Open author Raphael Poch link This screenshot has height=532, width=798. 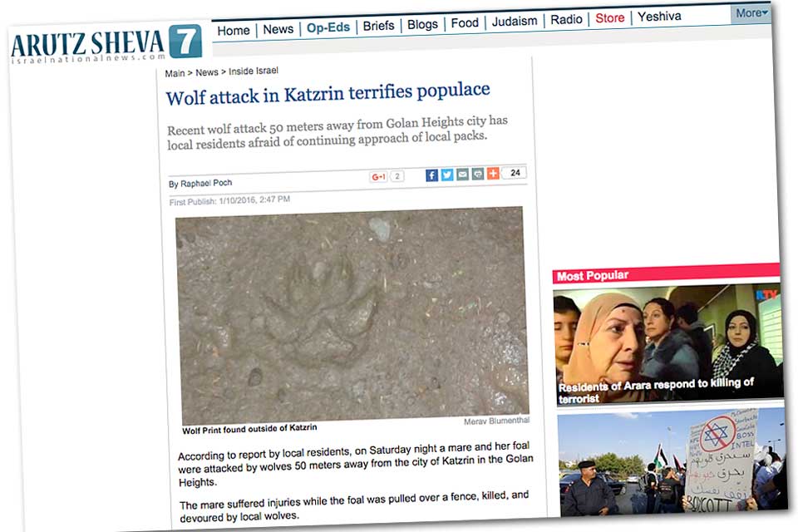point(206,183)
